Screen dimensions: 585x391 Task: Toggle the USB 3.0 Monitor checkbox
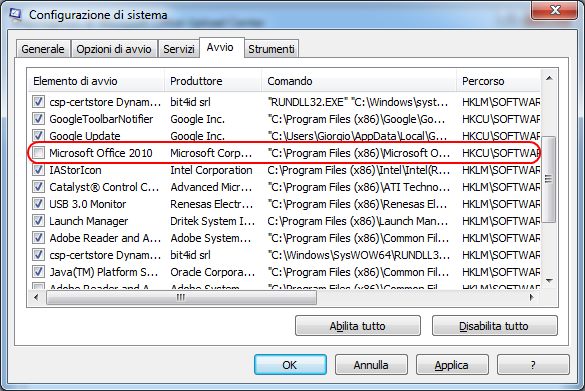pos(38,204)
